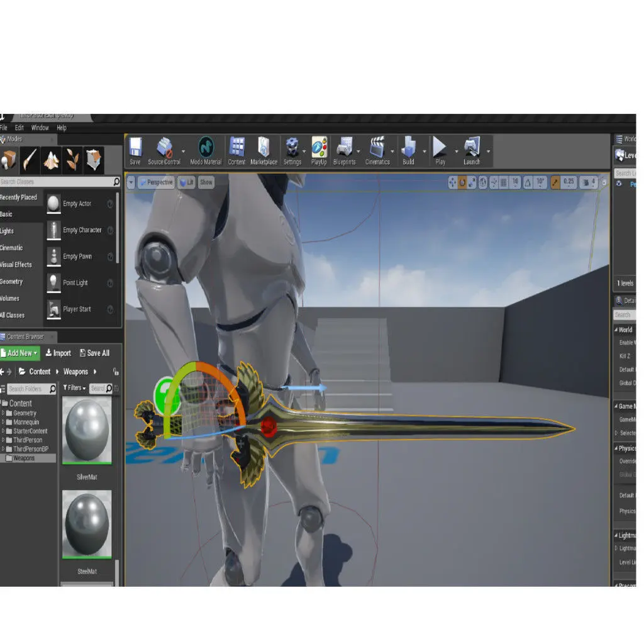Open the Window menu
The image size is (644, 644).
pos(40,128)
